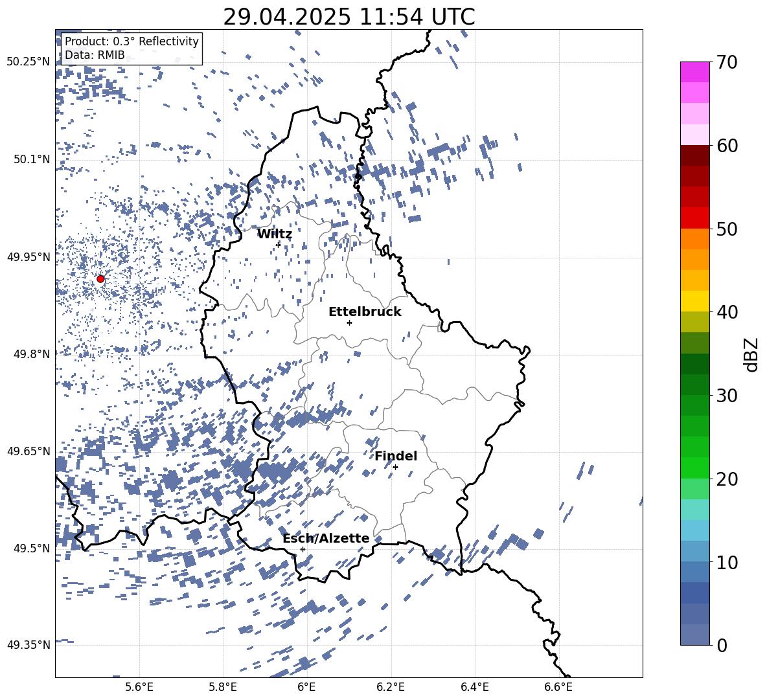Image resolution: width=767 pixels, height=700 pixels.
Task: Click the 6.2°E longitude label
Action: (391, 687)
